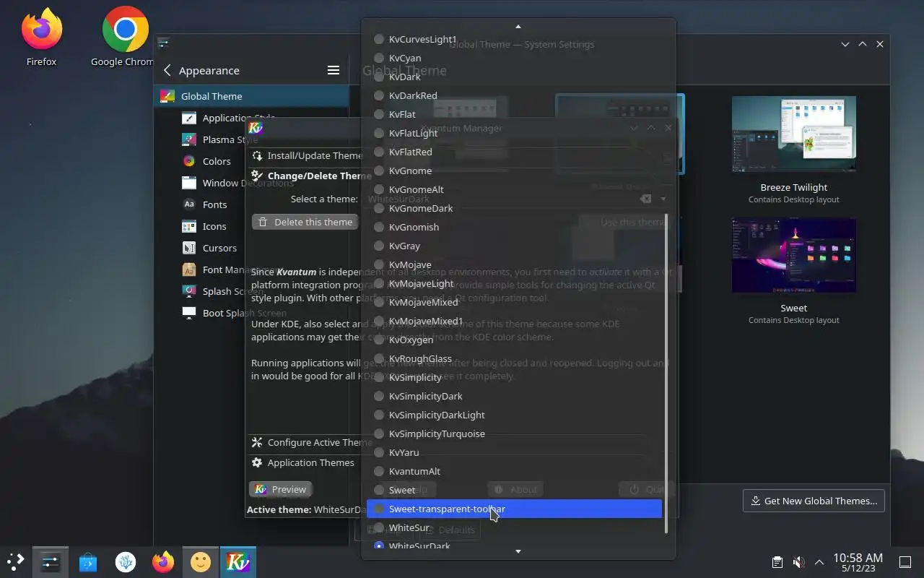Image resolution: width=924 pixels, height=578 pixels.
Task: Click the theme list scrollbar
Action: (x=666, y=374)
